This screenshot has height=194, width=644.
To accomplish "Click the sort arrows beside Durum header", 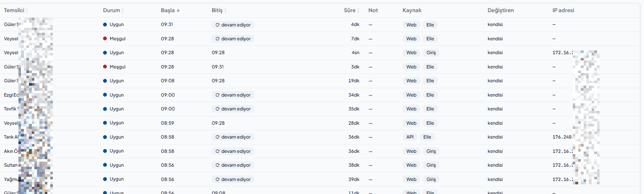I will (x=123, y=10).
